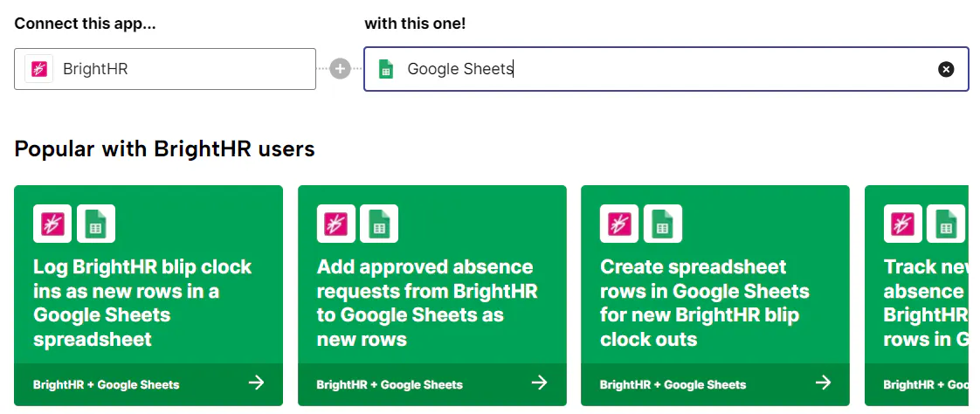The image size is (980, 414).
Task: Click BrightHR icon on blip clock ins card
Action: coord(52,224)
